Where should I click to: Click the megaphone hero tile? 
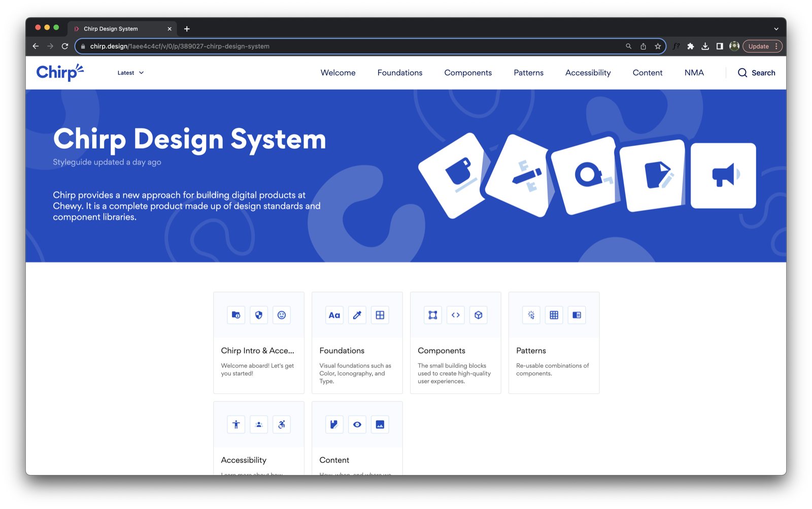(x=723, y=175)
